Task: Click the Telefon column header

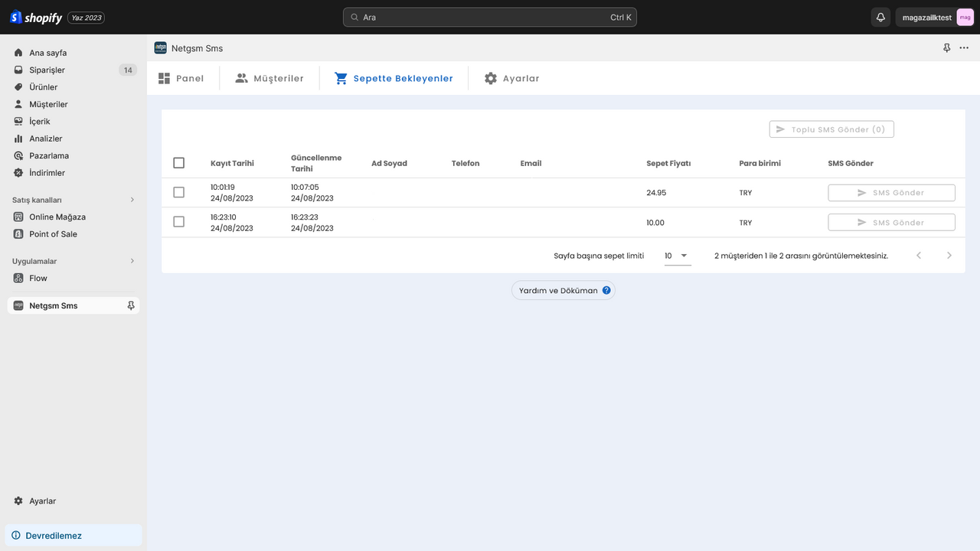Action: point(465,163)
